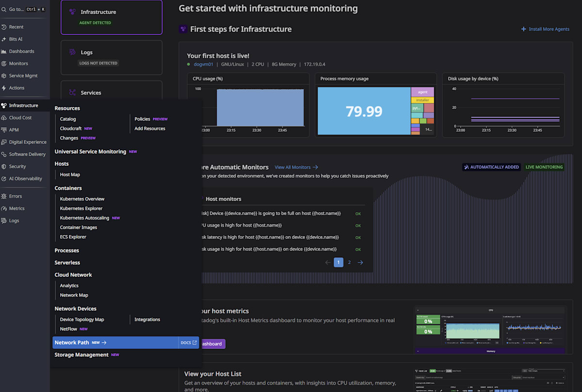Image resolution: width=582 pixels, height=392 pixels.
Task: Click the Monitors icon in sidebar
Action: coord(4,63)
